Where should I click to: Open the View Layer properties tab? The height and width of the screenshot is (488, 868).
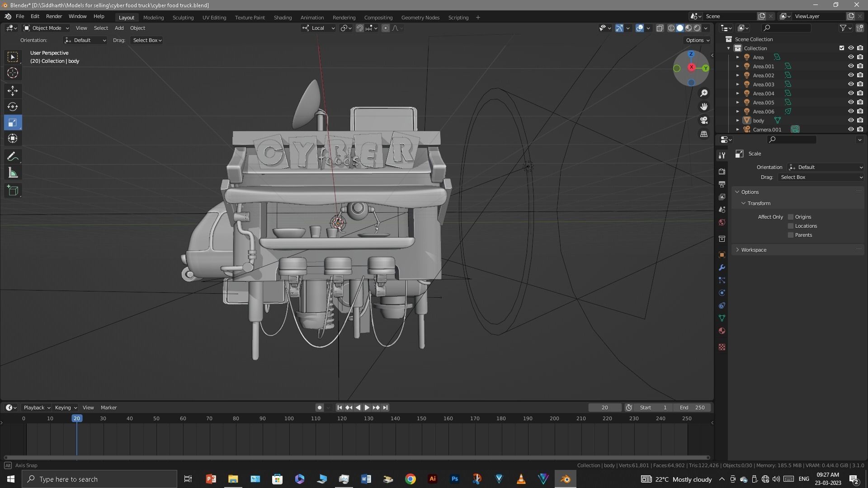coord(722,197)
